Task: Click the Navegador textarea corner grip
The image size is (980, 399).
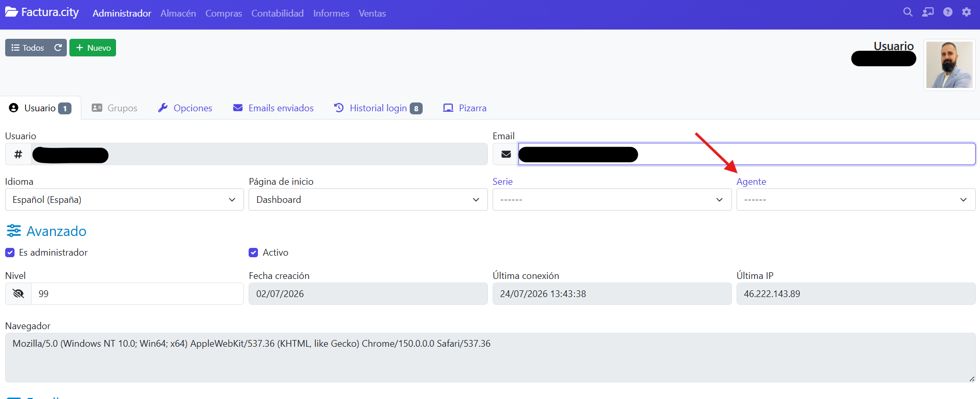Action: [972, 379]
